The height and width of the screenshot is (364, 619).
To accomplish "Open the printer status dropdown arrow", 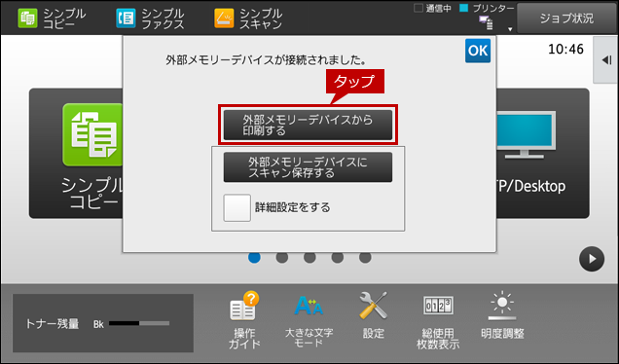I will [510, 29].
